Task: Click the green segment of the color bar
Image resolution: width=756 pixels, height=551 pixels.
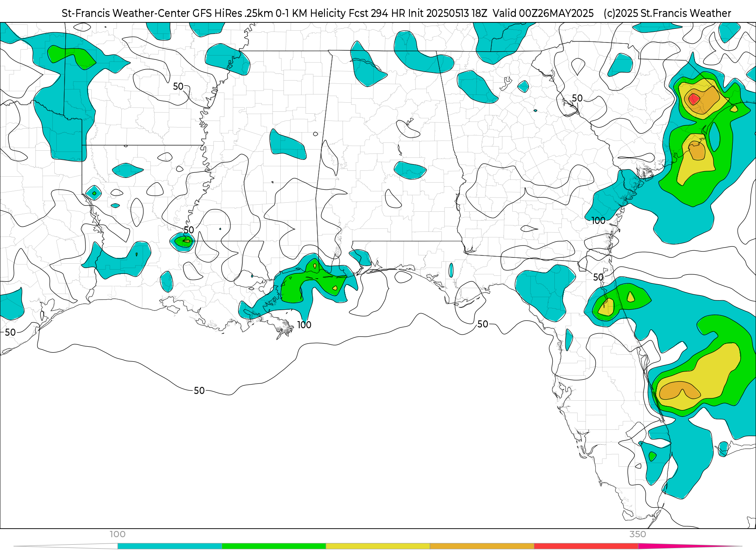Action: click(x=274, y=546)
